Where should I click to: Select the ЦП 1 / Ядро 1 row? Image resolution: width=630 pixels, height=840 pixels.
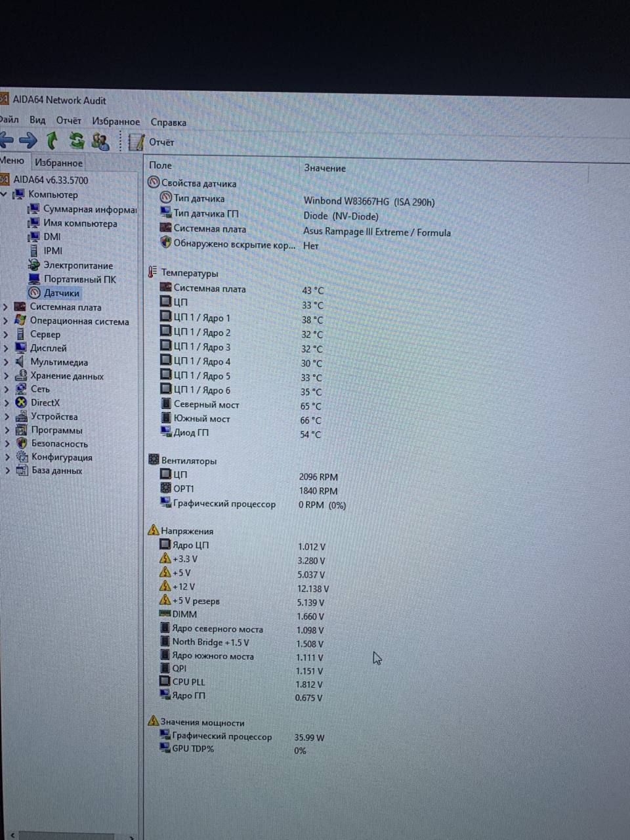pyautogui.click(x=243, y=318)
